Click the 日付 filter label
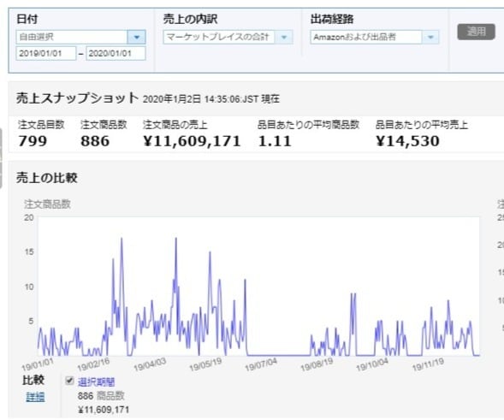The height and width of the screenshot is (420, 504). (x=27, y=19)
